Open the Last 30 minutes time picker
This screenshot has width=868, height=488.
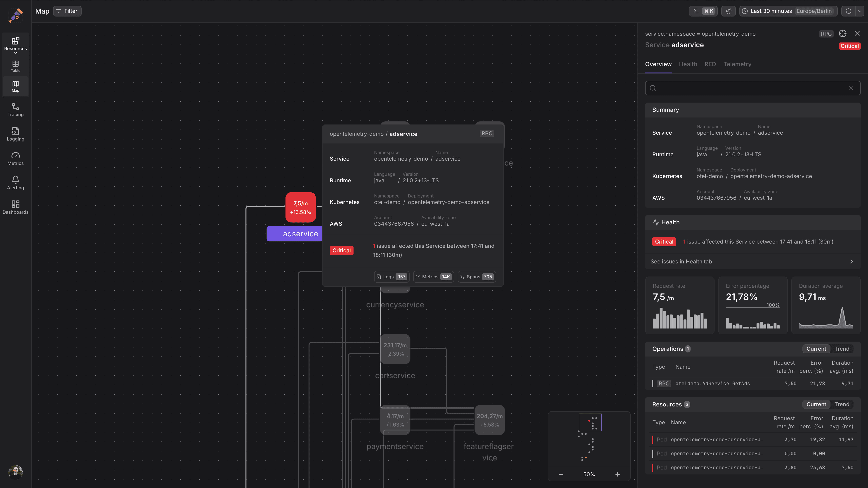click(788, 11)
